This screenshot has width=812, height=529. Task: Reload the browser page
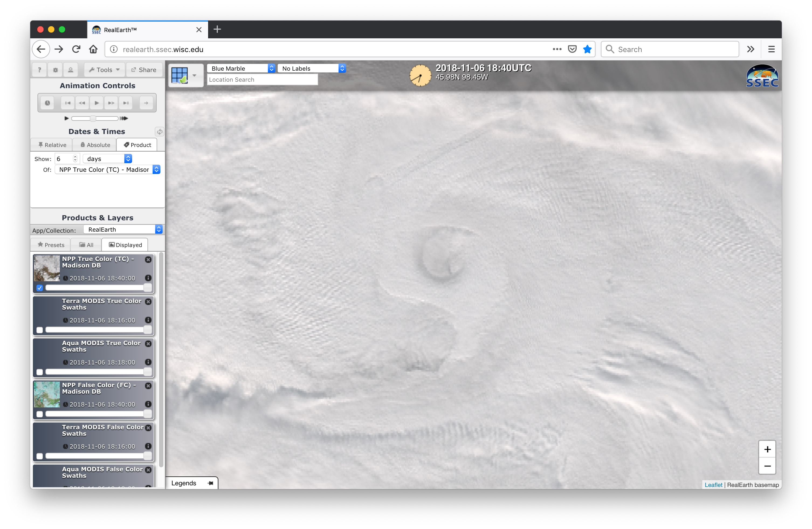pyautogui.click(x=76, y=49)
